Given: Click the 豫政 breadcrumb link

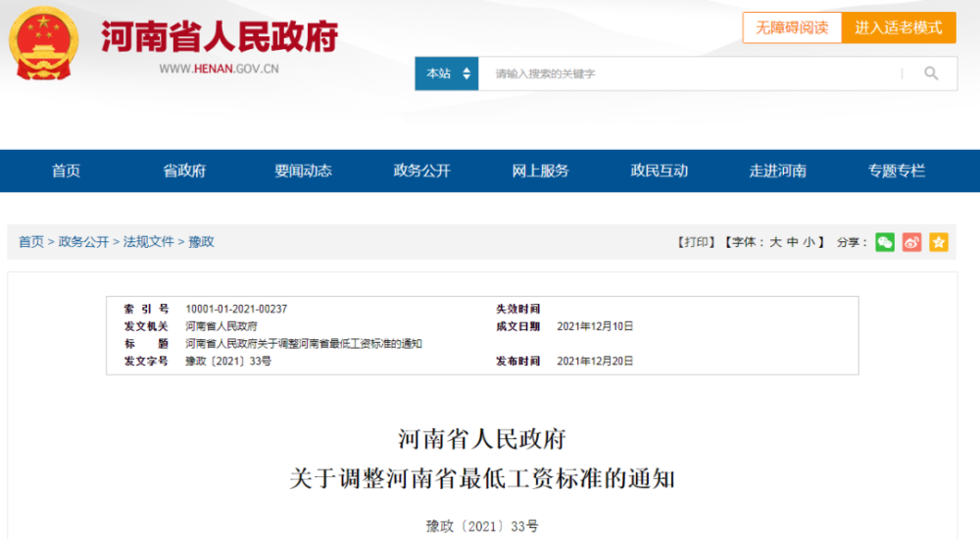Looking at the screenshot, I should [201, 242].
